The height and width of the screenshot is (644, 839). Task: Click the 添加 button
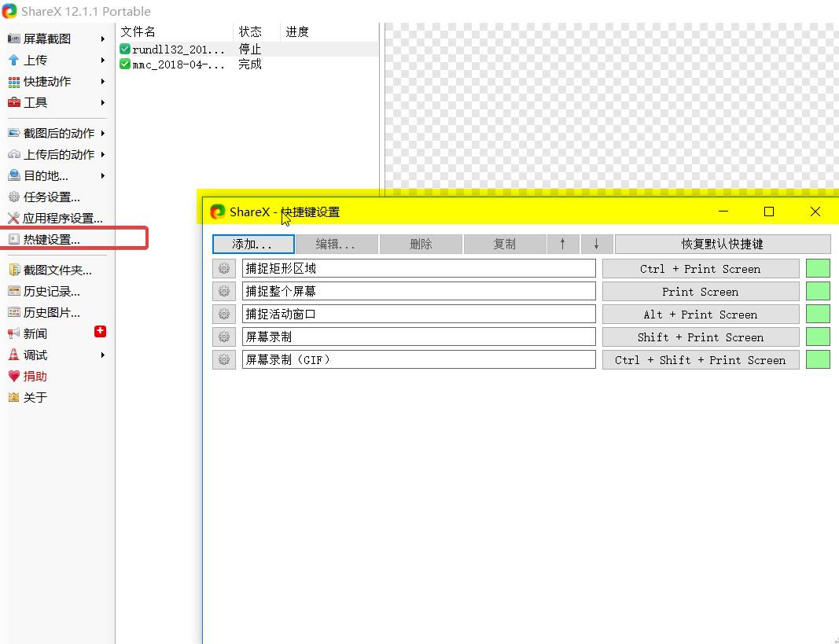tap(253, 245)
